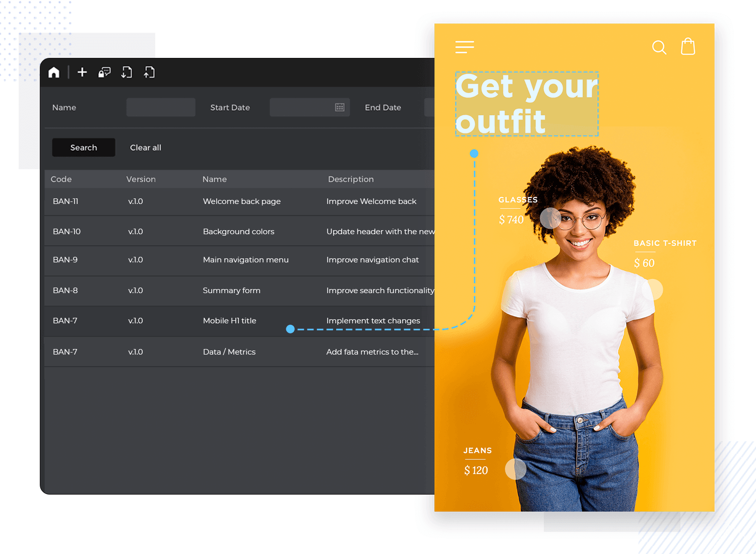The height and width of the screenshot is (554, 756).
Task: Click the v.1.0 version in the BAN-11 row
Action: (x=136, y=201)
